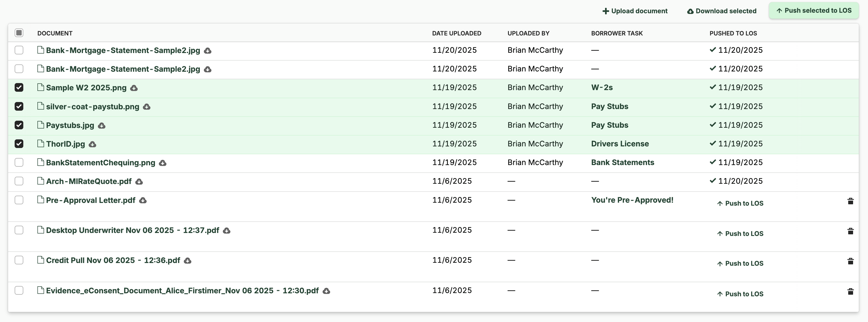
Task: Uncheck the Paystubs.jpg row checkbox
Action: pyautogui.click(x=19, y=125)
